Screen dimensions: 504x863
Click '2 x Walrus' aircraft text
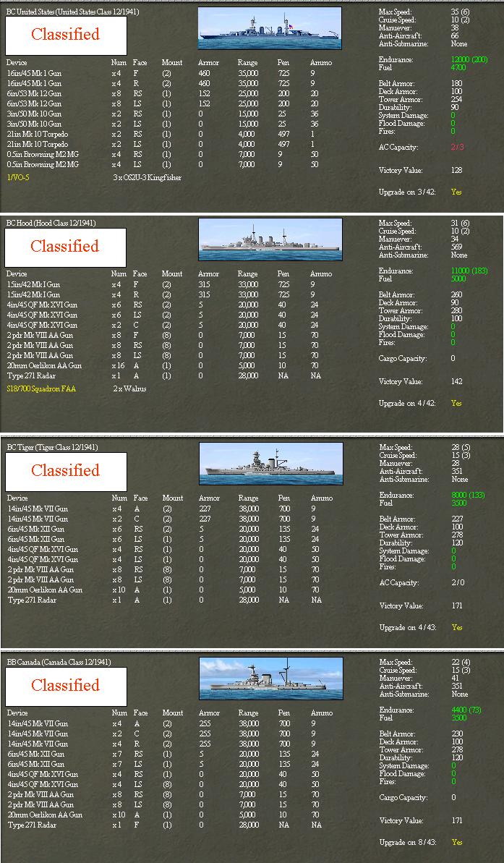[x=129, y=389]
